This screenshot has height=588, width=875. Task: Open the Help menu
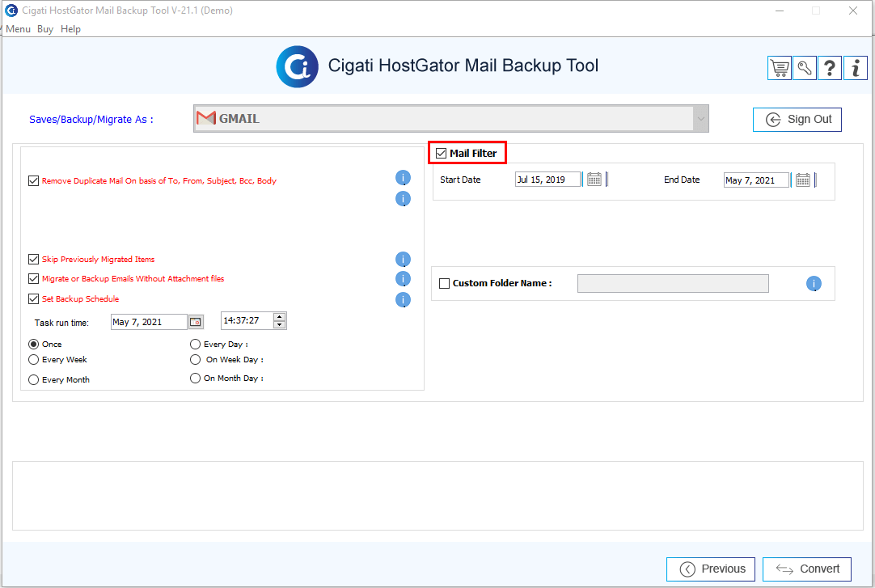(x=70, y=29)
